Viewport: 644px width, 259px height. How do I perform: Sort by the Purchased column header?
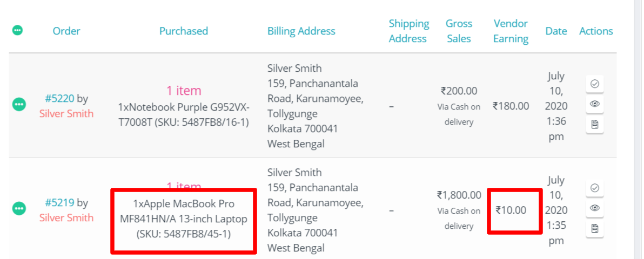pyautogui.click(x=184, y=31)
